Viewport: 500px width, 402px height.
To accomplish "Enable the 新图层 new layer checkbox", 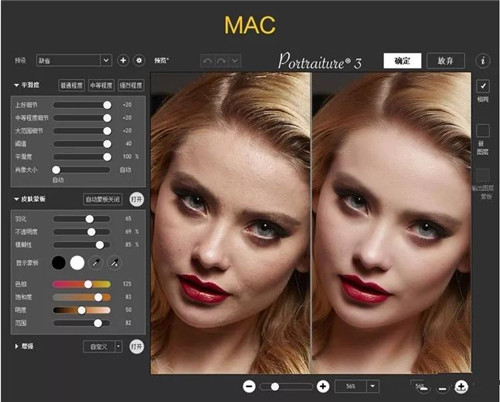I will 483,130.
